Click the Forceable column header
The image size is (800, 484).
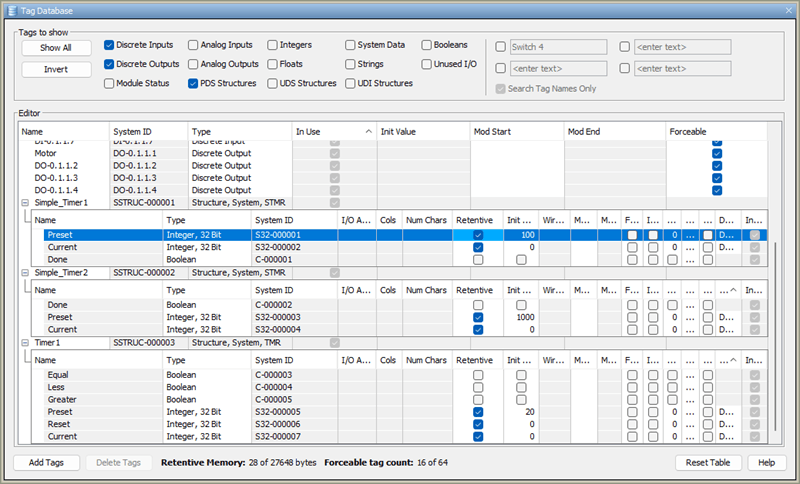pos(716,132)
